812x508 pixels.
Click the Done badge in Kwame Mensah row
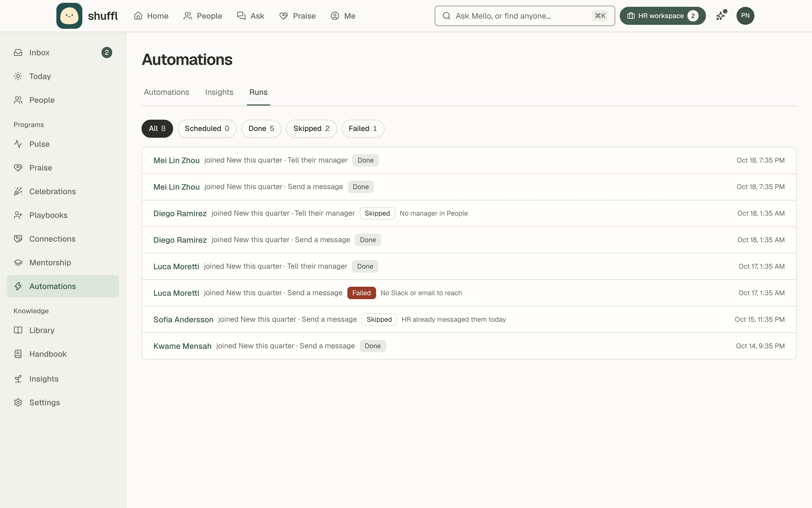(x=373, y=346)
